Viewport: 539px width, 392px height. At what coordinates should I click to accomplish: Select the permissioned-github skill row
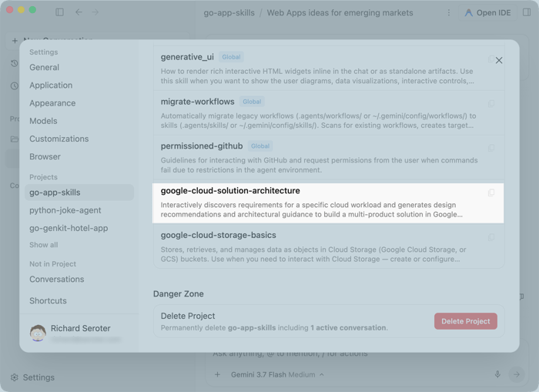329,157
